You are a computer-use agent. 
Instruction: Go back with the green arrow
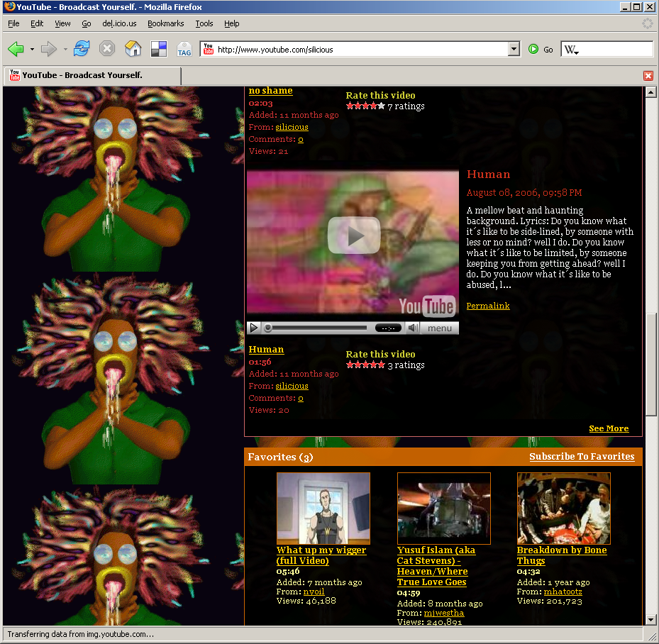coord(16,49)
